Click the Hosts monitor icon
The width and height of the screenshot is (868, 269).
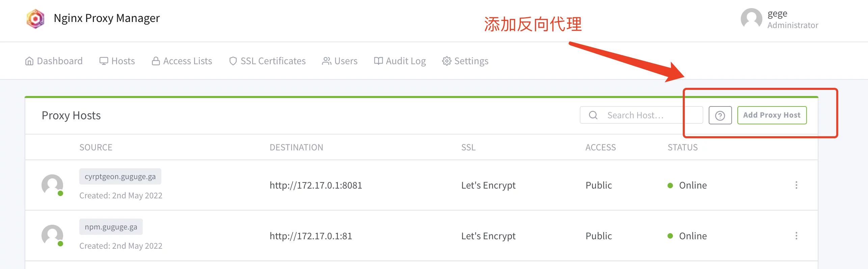104,61
